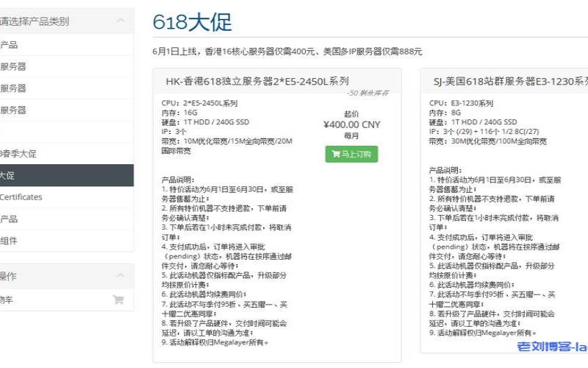This screenshot has width=588, height=368.
Task: Click the 操作 panel header text
Action: click(9, 276)
